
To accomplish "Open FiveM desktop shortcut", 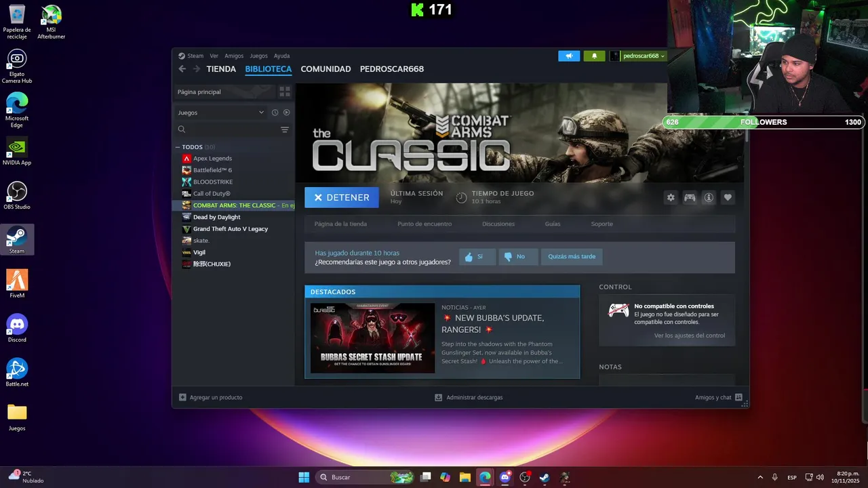I will point(17,284).
